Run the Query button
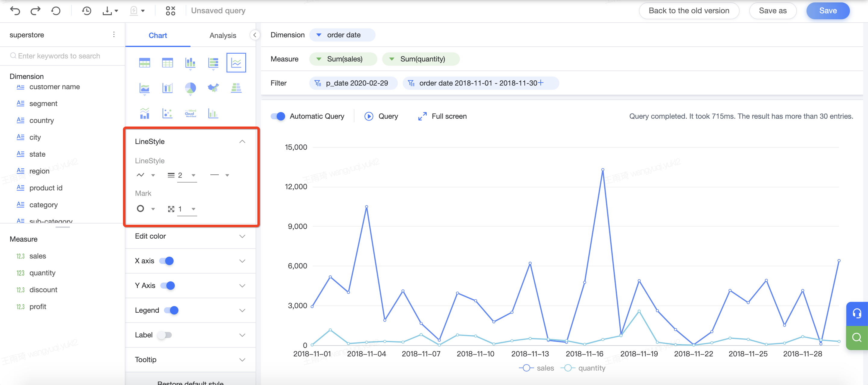The image size is (868, 385). [382, 117]
